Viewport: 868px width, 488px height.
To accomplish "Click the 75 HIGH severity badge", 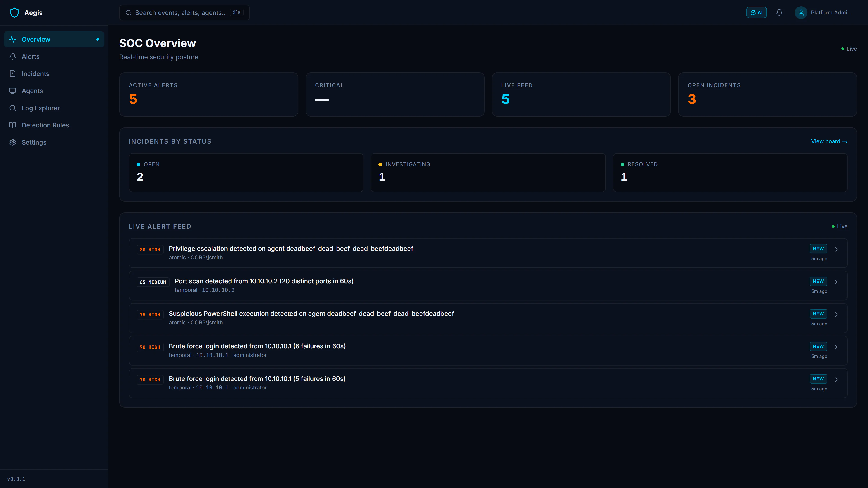I will click(150, 314).
